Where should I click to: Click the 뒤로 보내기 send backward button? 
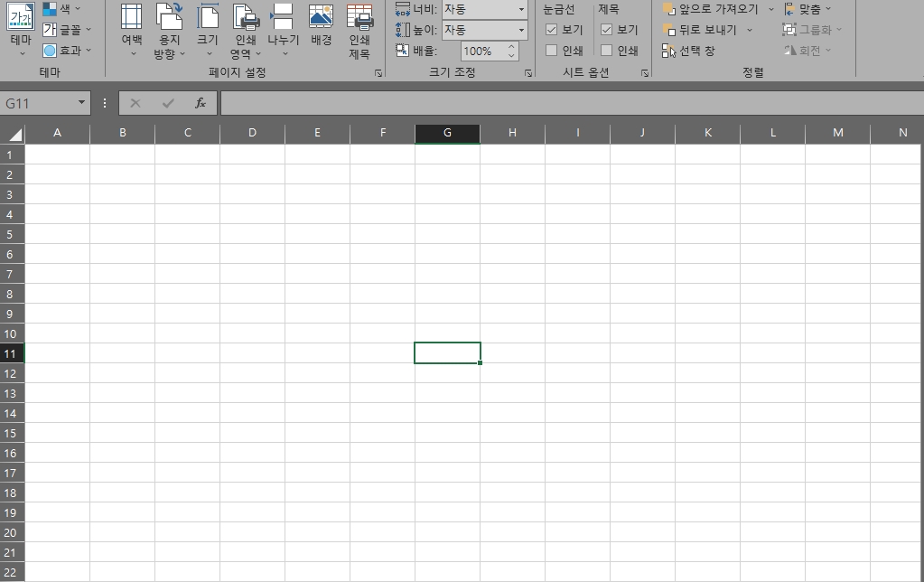[701, 30]
